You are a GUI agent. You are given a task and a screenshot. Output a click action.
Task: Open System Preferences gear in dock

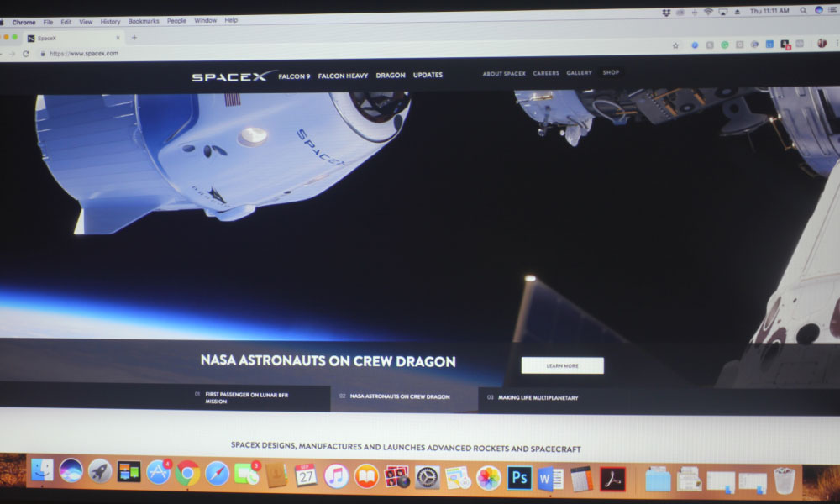coord(427,478)
